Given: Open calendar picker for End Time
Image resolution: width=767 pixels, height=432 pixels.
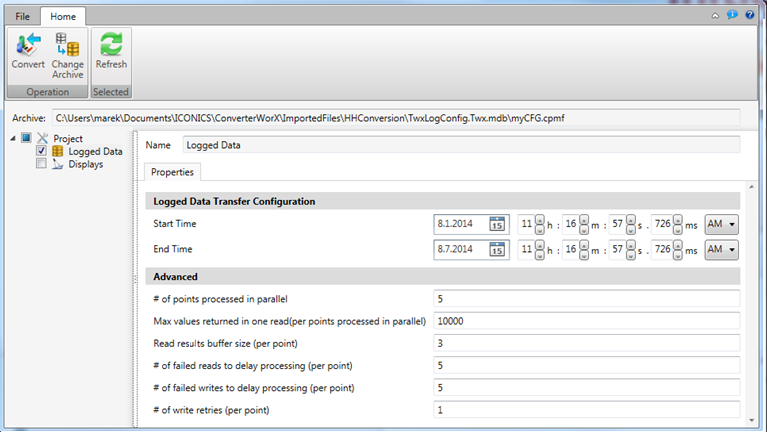Looking at the screenshot, I should tap(497, 250).
